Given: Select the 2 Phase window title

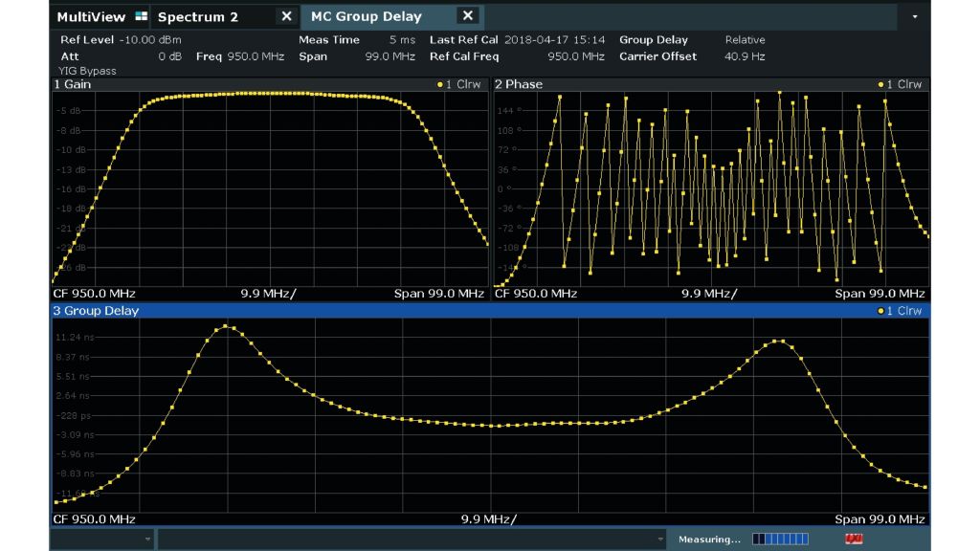Looking at the screenshot, I should [518, 84].
